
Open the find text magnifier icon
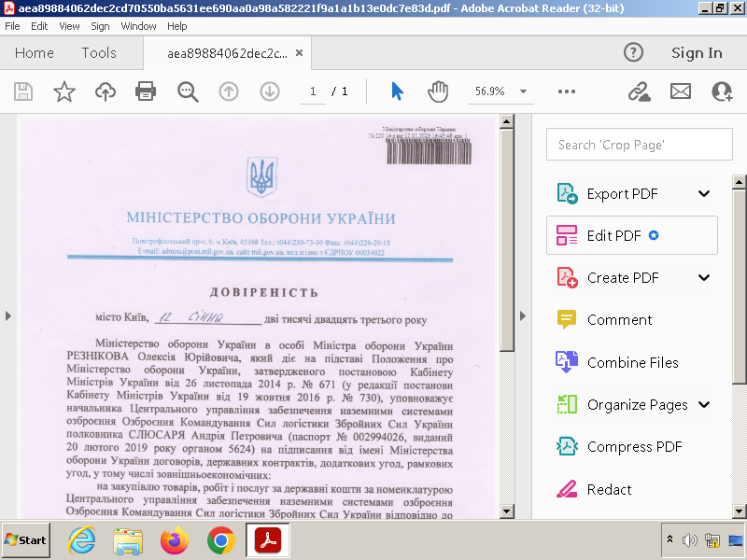(x=188, y=91)
